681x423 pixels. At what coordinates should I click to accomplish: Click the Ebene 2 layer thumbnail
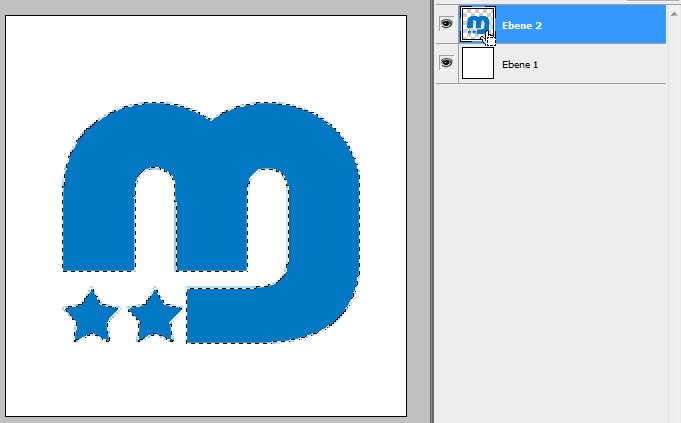[x=477, y=24]
